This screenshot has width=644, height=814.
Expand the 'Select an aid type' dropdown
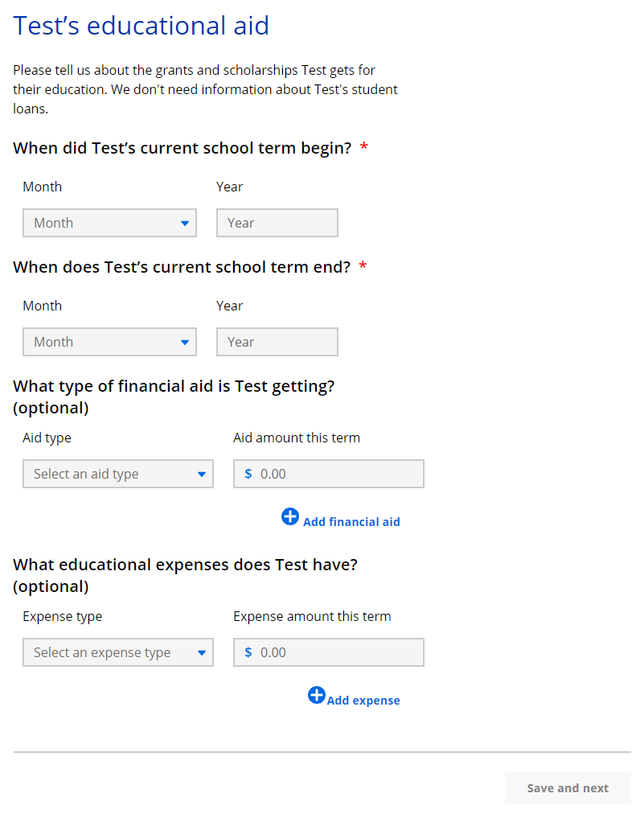click(x=118, y=474)
